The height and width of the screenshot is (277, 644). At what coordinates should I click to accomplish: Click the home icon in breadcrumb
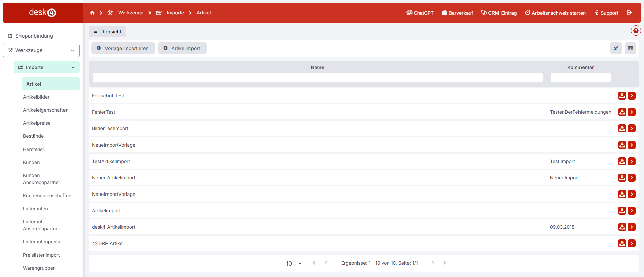92,13
